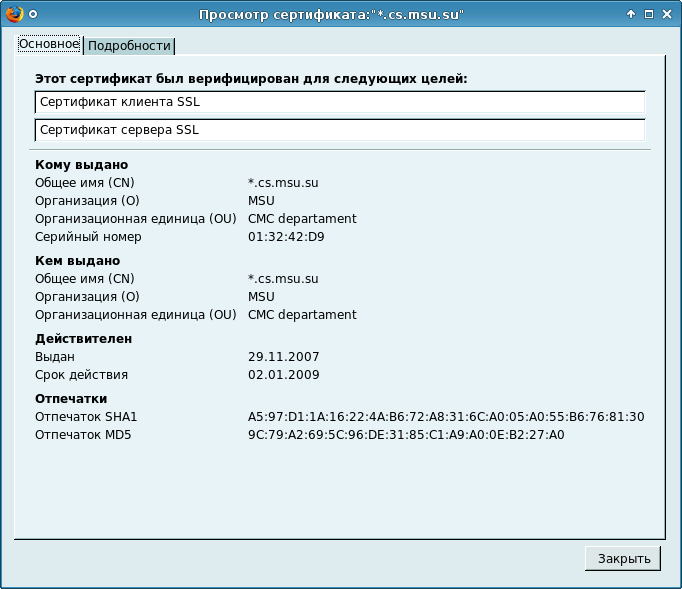Close window with the title bar X
Image resolution: width=682 pixels, height=589 pixels.
666,14
